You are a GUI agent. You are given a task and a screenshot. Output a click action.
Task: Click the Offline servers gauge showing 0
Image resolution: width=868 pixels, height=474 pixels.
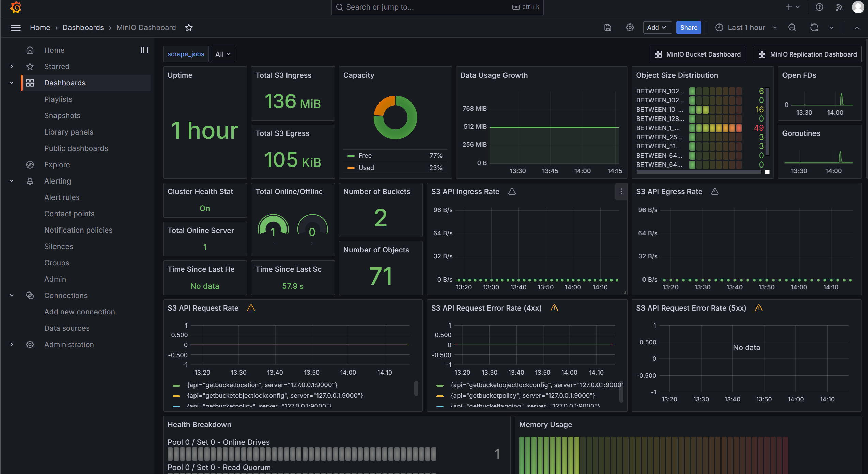point(312,225)
